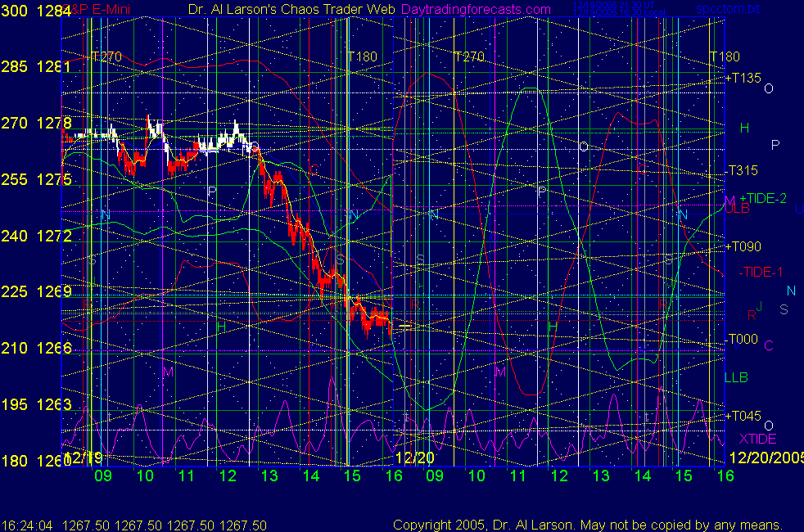This screenshot has width=804, height=532.
Task: Click the 225 1269 price axis label
Action: (36, 291)
